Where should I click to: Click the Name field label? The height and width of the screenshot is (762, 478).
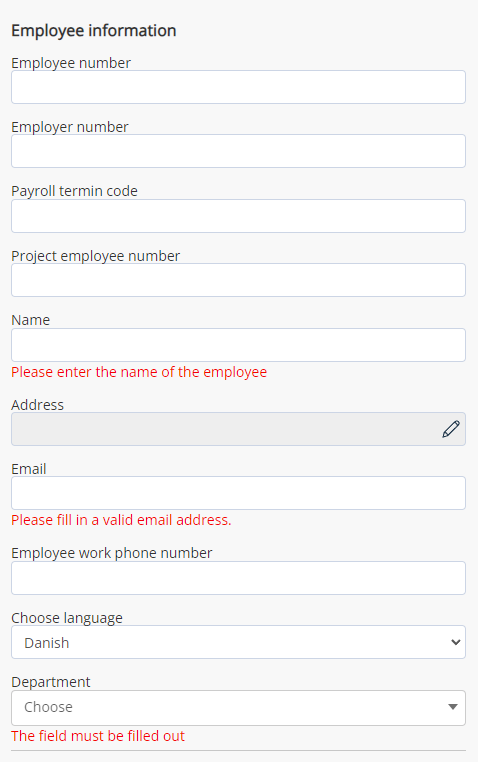31,320
